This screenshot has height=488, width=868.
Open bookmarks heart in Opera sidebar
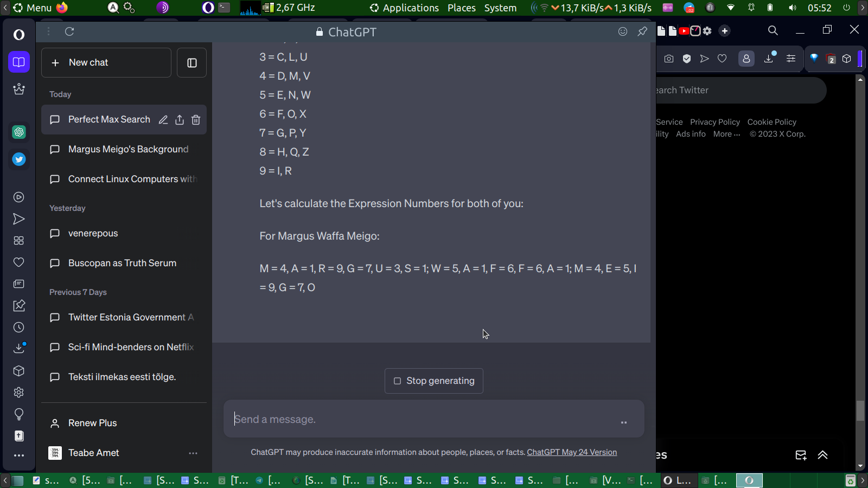click(19, 262)
